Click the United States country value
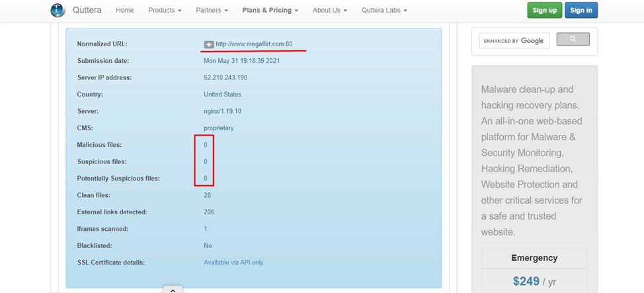 click(223, 95)
